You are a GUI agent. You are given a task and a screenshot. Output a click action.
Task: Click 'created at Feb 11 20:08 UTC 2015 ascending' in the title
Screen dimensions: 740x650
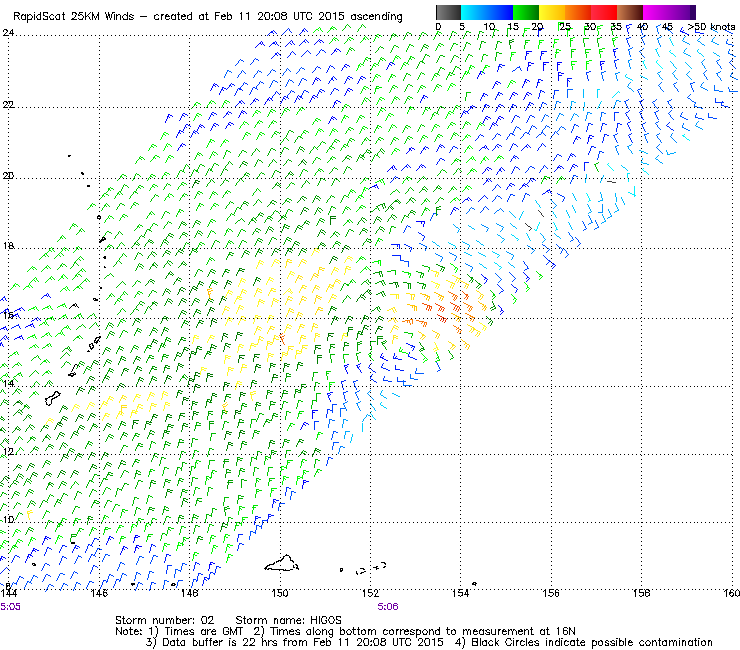point(278,17)
